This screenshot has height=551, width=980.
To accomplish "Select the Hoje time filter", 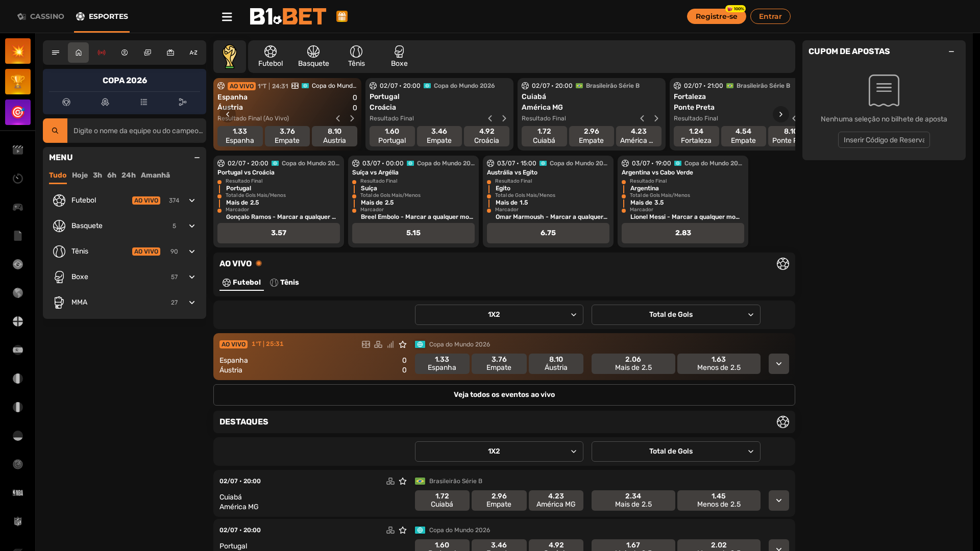I will pyautogui.click(x=80, y=175).
